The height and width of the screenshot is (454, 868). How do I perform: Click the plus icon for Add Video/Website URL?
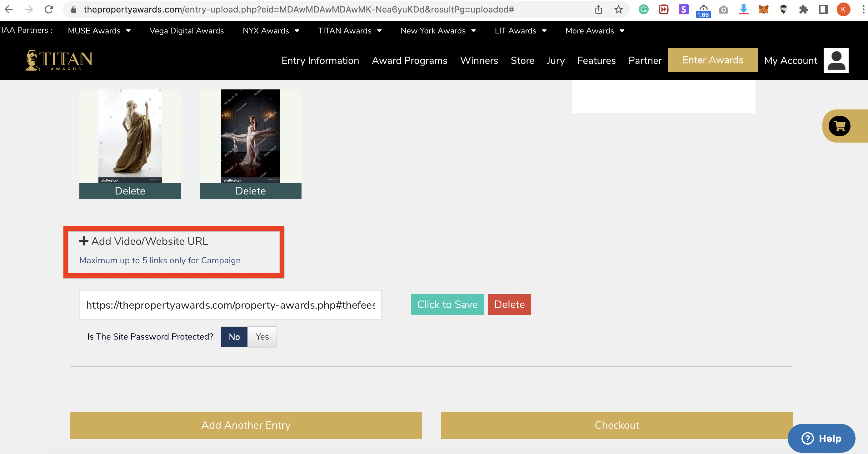click(83, 241)
